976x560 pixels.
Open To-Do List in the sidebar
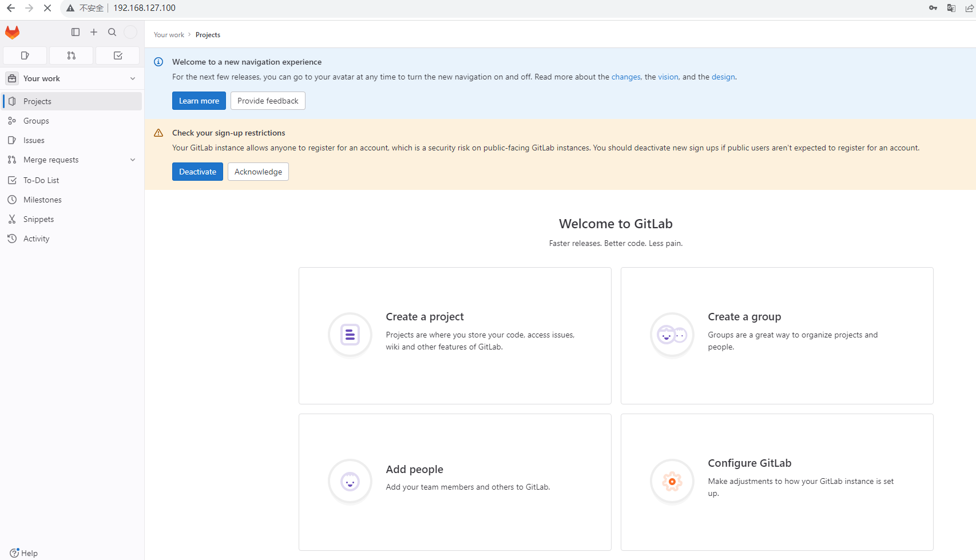[72, 180]
